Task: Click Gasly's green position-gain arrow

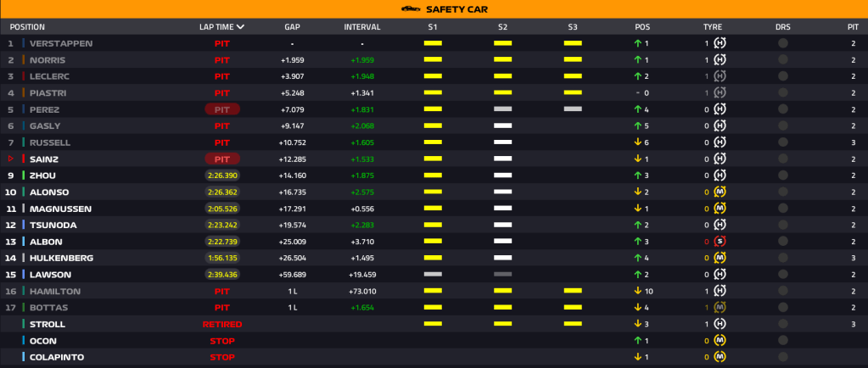Action: pyautogui.click(x=638, y=125)
